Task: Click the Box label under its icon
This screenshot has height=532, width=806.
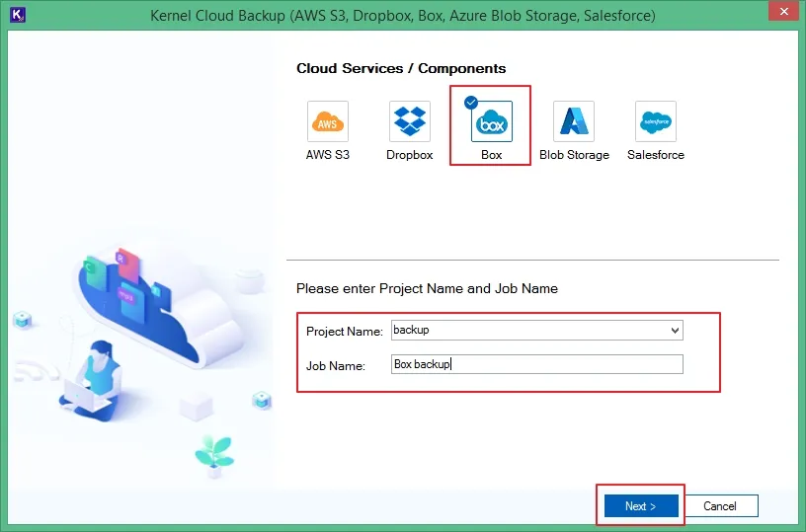Action: pyautogui.click(x=492, y=155)
